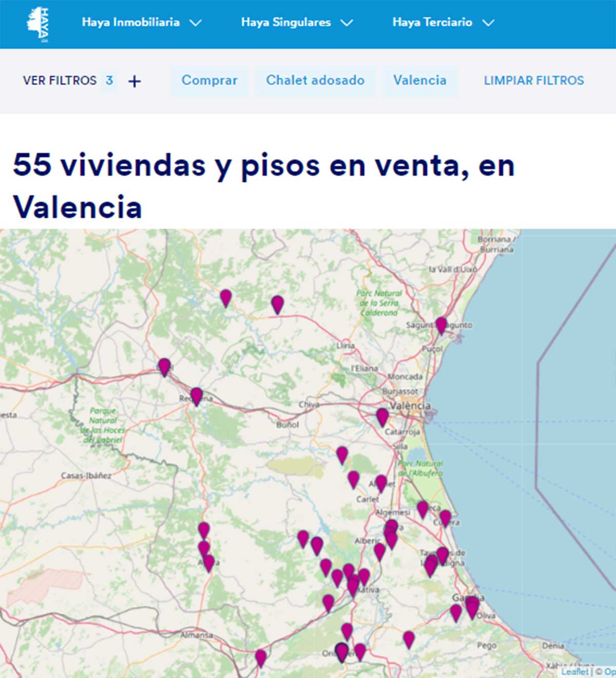This screenshot has height=678, width=616.
Task: Select the pin southwest of Almansa road
Action: coord(261,657)
